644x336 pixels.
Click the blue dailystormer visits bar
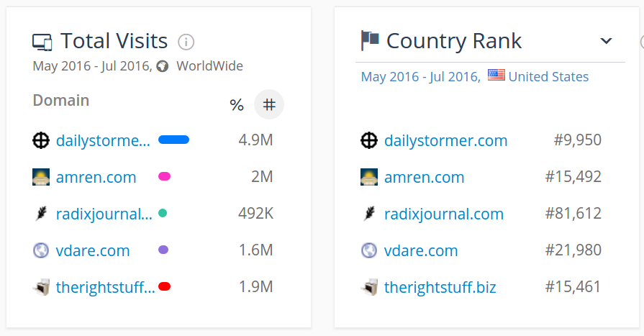[173, 140]
